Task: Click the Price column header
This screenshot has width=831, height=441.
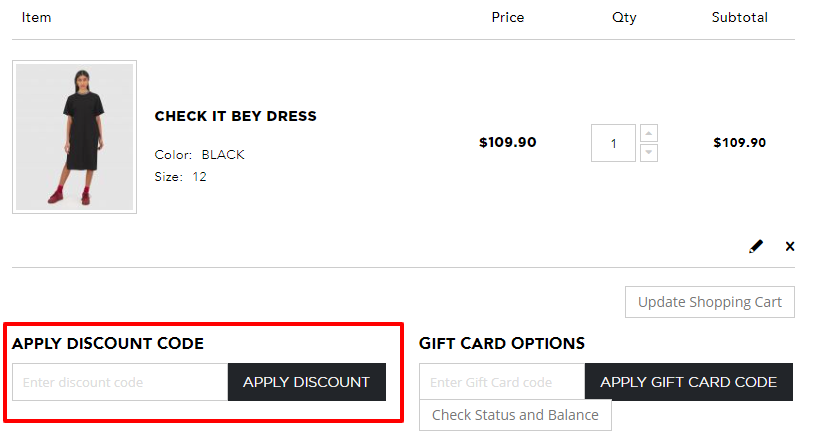Action: click(x=508, y=17)
